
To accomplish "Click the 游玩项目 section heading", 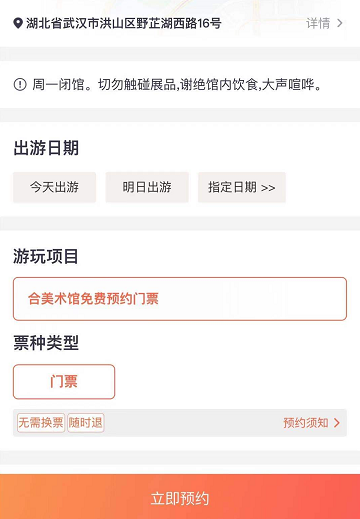I will (x=46, y=256).
